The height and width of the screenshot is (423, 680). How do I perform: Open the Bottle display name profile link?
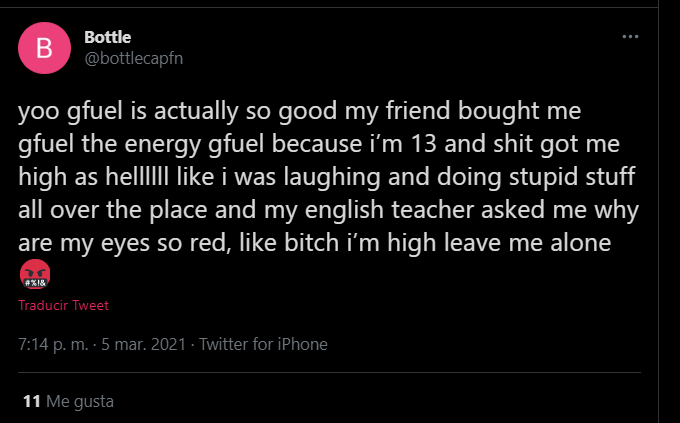pos(107,37)
